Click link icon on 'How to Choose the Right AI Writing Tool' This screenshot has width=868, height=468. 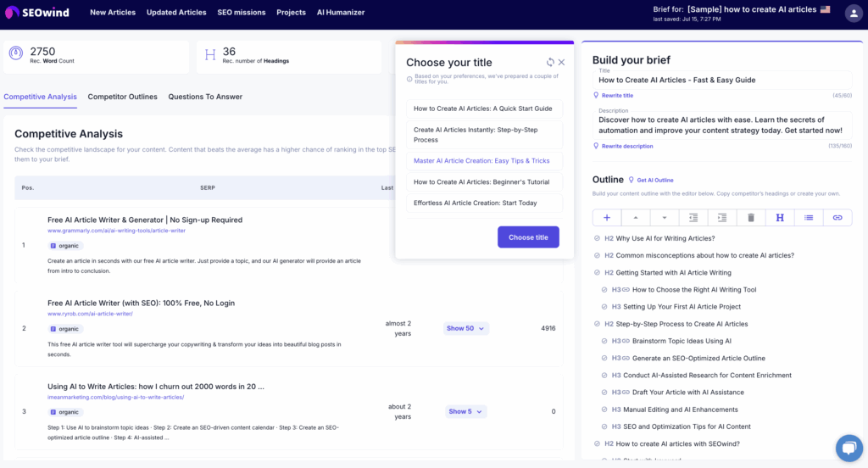[626, 290]
